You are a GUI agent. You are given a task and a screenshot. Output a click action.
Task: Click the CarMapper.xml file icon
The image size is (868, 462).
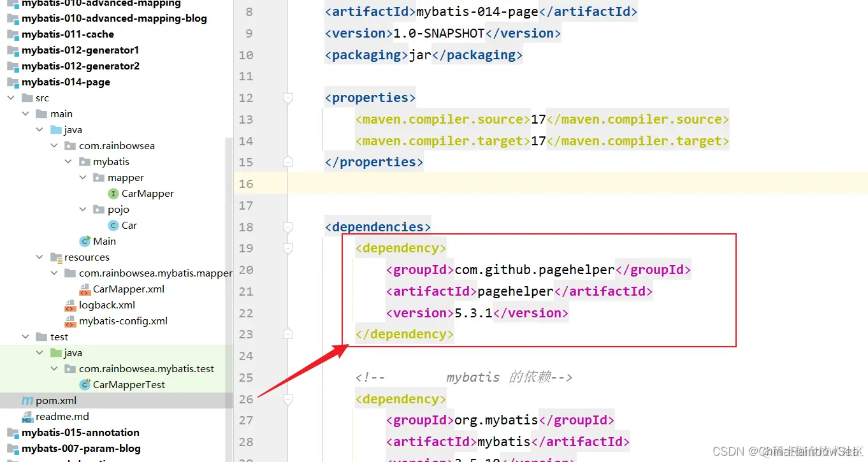click(x=85, y=289)
